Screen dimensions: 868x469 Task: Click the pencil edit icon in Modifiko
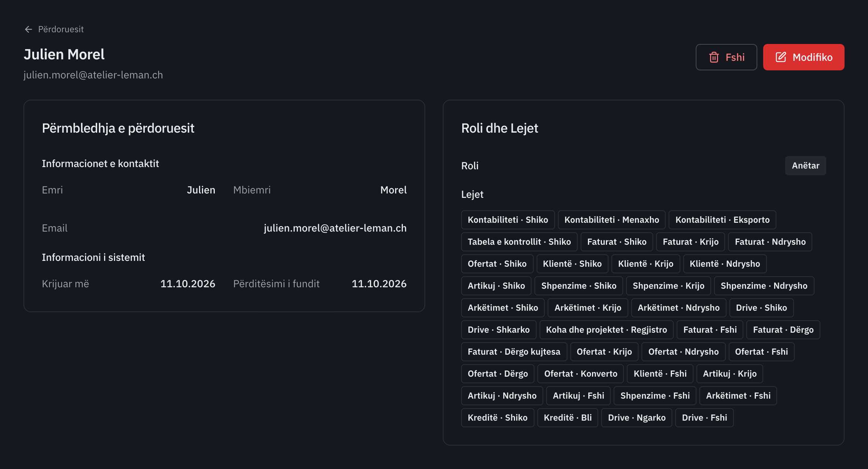pos(781,57)
